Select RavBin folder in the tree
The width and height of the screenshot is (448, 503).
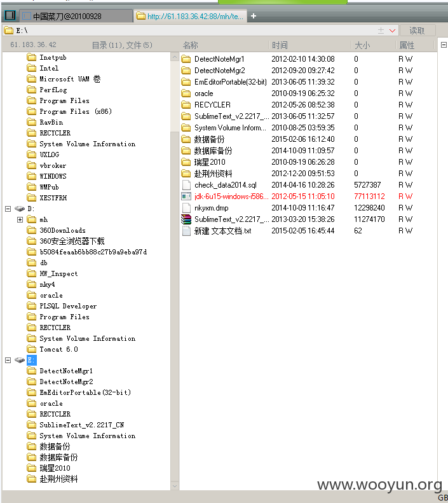(x=51, y=122)
